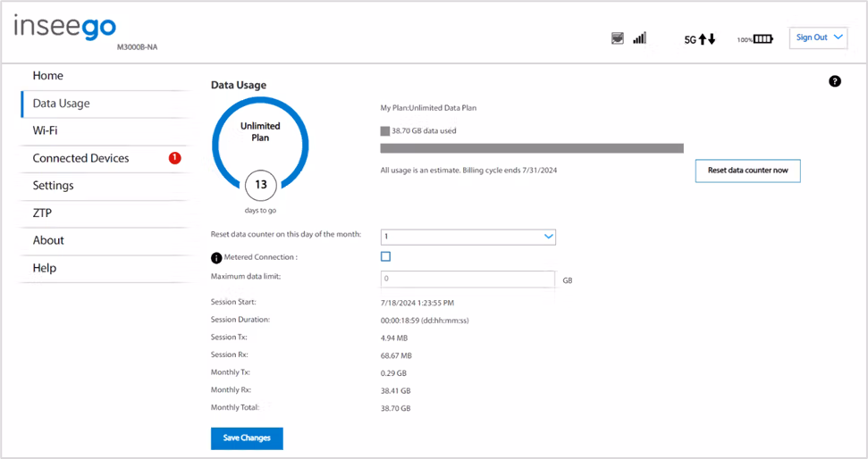Select Data Usage in sidebar
This screenshot has width=868, height=459.
point(61,104)
